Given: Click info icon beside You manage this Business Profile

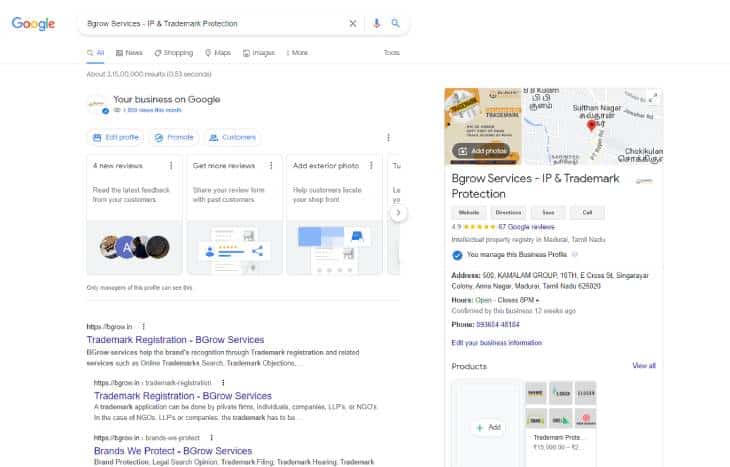Looking at the screenshot, I should (x=575, y=255).
